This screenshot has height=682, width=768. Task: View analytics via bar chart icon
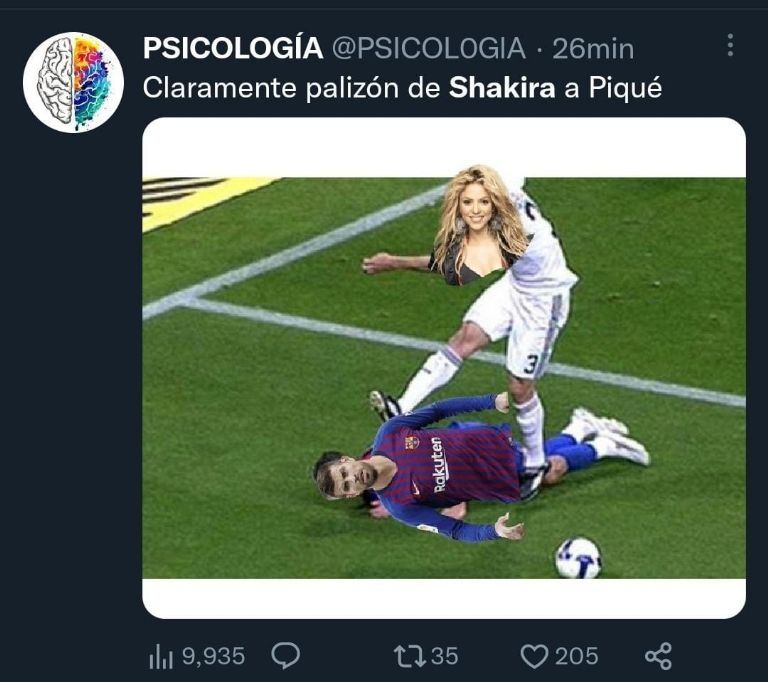click(160, 656)
